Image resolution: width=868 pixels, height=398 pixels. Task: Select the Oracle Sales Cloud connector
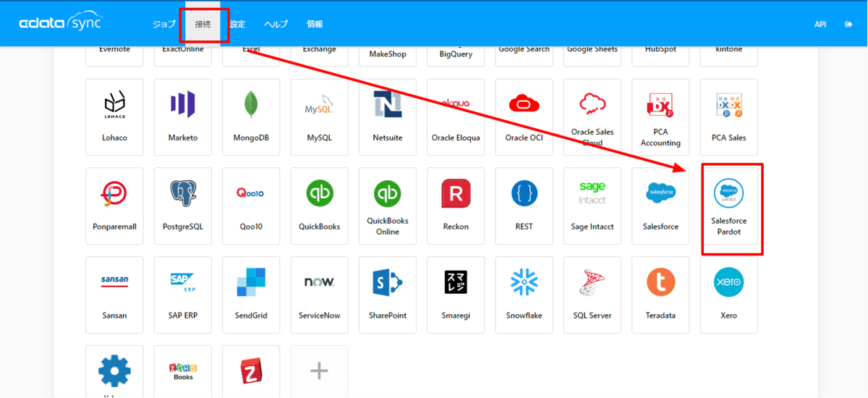click(592, 117)
